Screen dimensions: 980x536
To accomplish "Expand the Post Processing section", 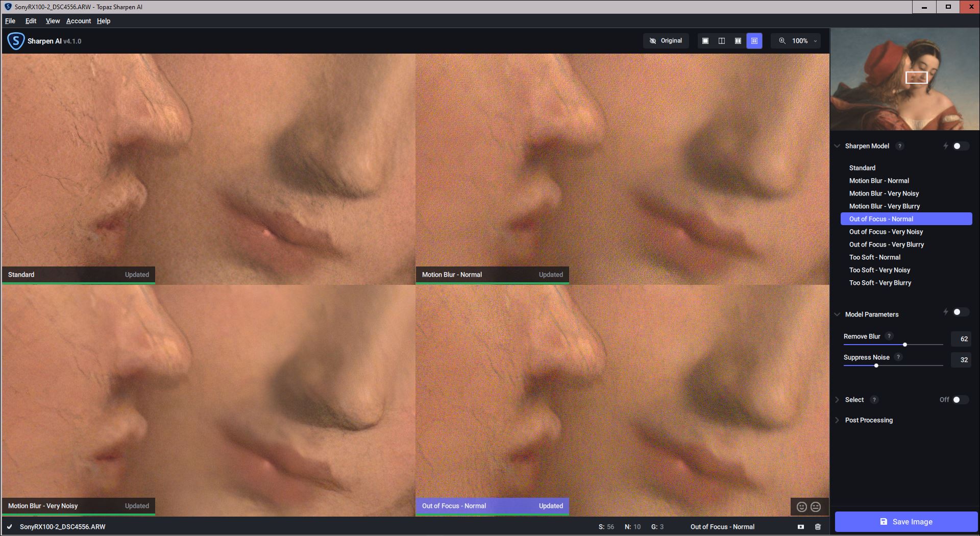I will pos(869,420).
